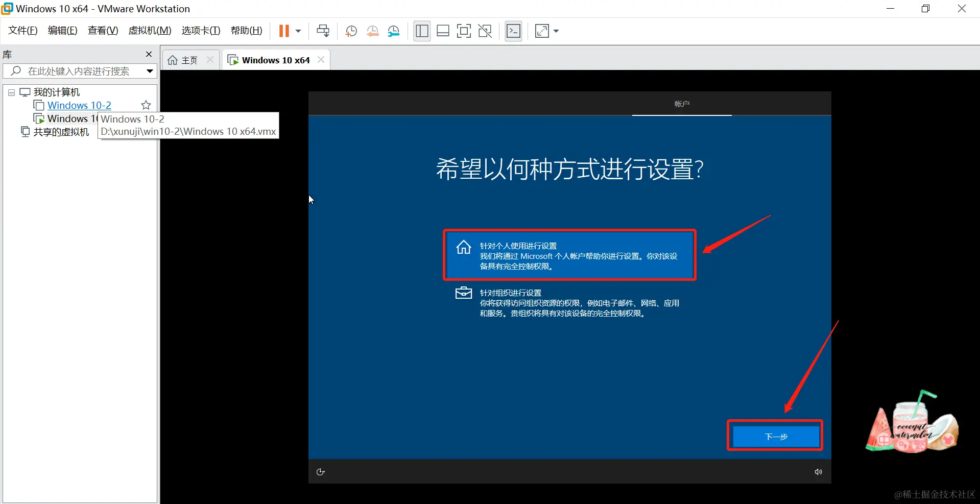Choose 针对组织进行设置 option
This screenshot has width=980, height=504.
(569, 303)
